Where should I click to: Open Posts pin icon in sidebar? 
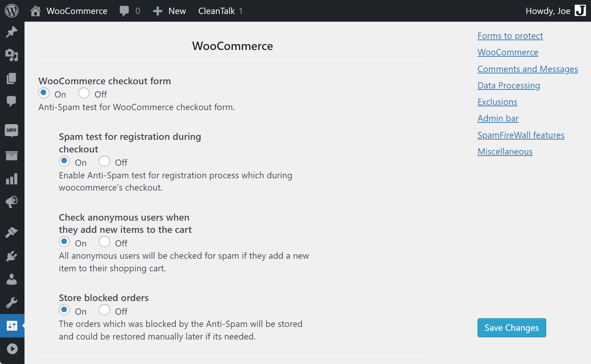[12, 32]
